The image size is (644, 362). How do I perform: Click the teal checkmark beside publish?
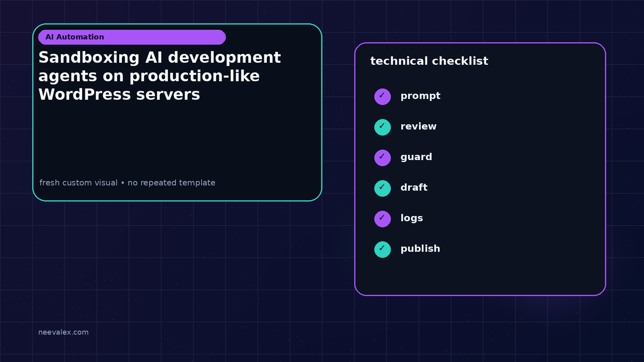coord(382,249)
